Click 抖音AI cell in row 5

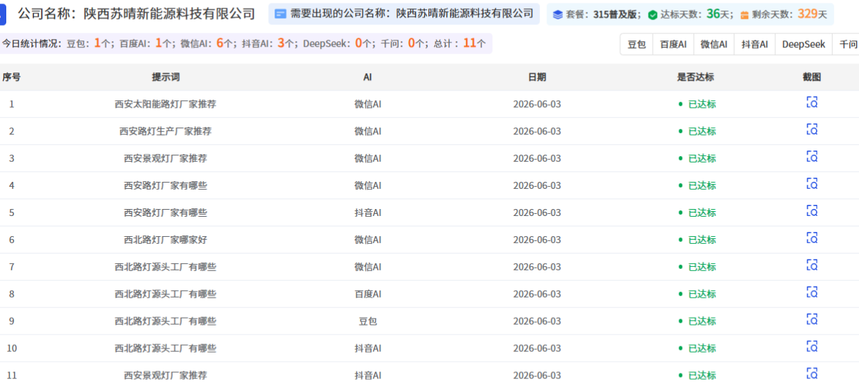pos(368,212)
